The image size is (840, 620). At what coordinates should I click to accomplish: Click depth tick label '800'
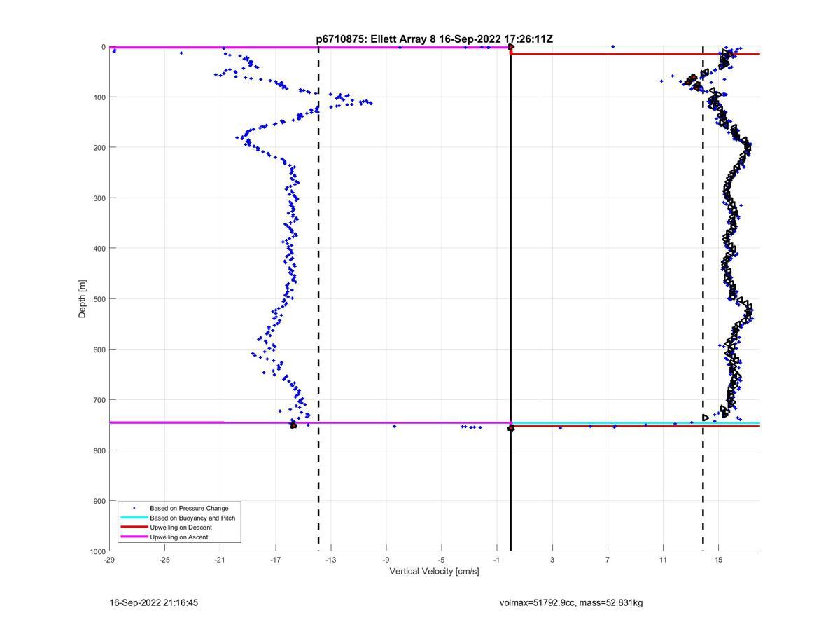point(99,450)
